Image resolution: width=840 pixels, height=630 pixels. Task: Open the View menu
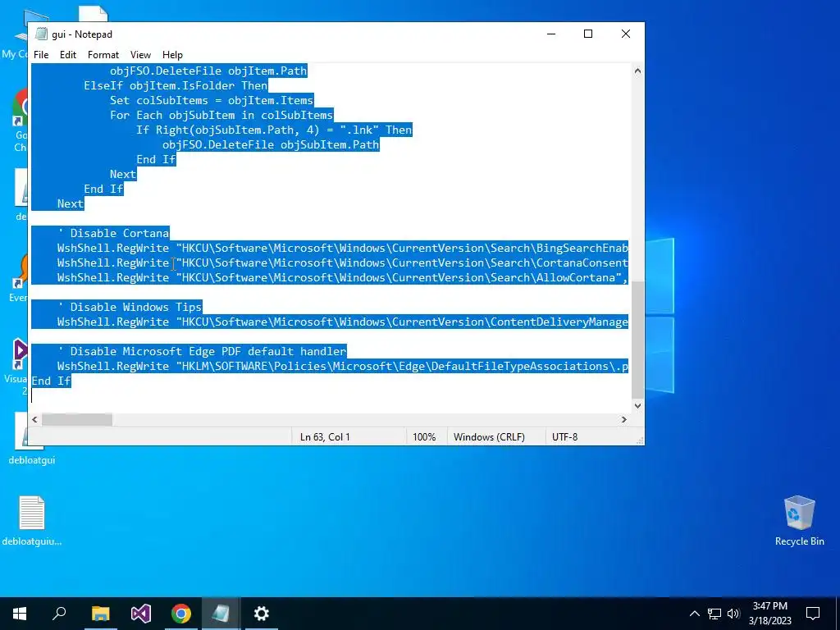point(140,55)
